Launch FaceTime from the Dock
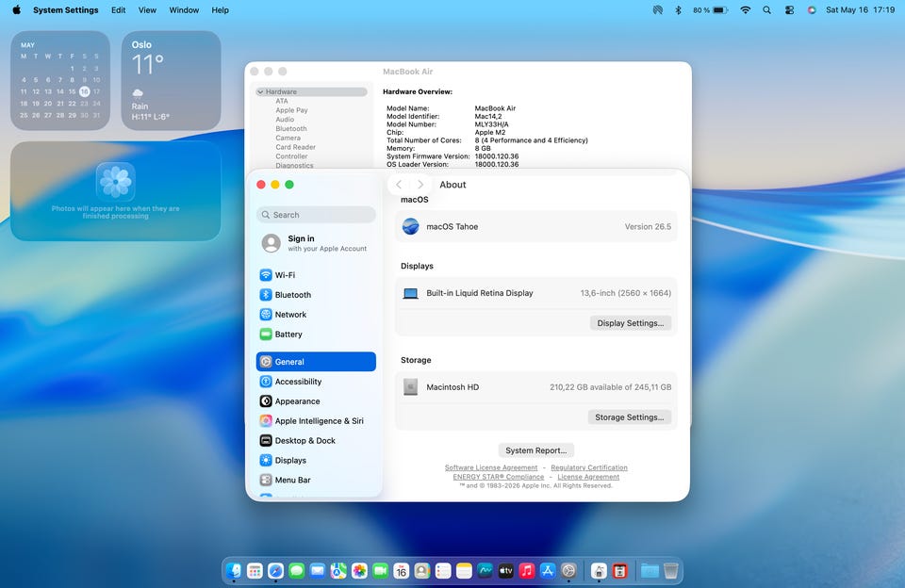The image size is (905, 588). 380,571
